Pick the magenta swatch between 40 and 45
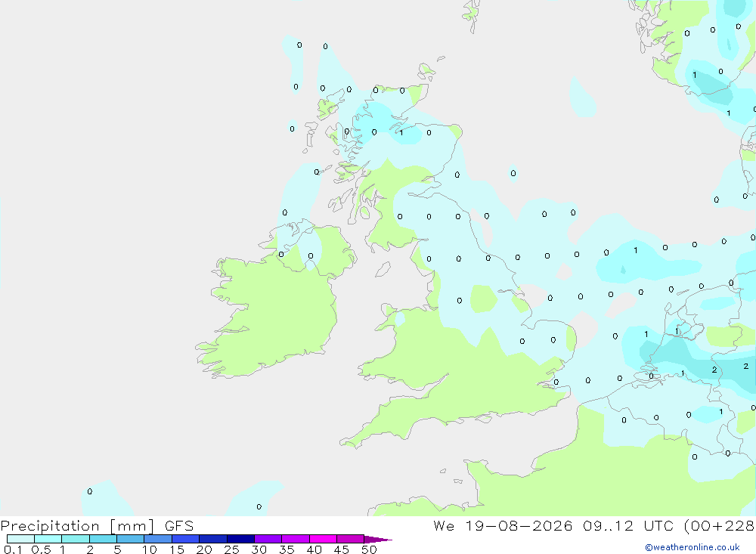The height and width of the screenshot is (554, 756). [x=323, y=539]
